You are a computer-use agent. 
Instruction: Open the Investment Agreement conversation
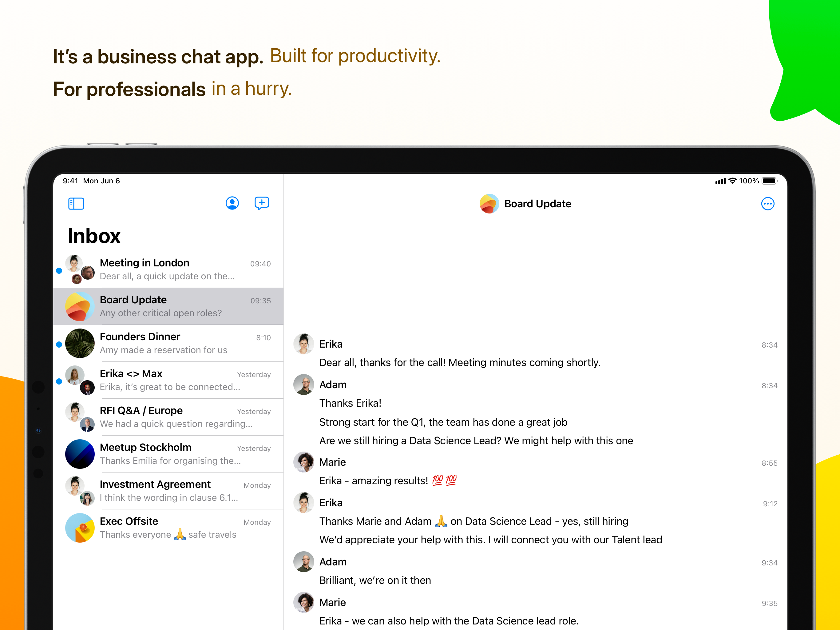(x=168, y=491)
